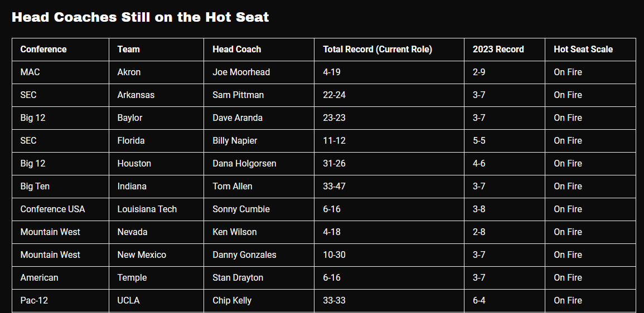Click the page heading about Head Coaches
The width and height of the screenshot is (644, 313).
point(141,17)
